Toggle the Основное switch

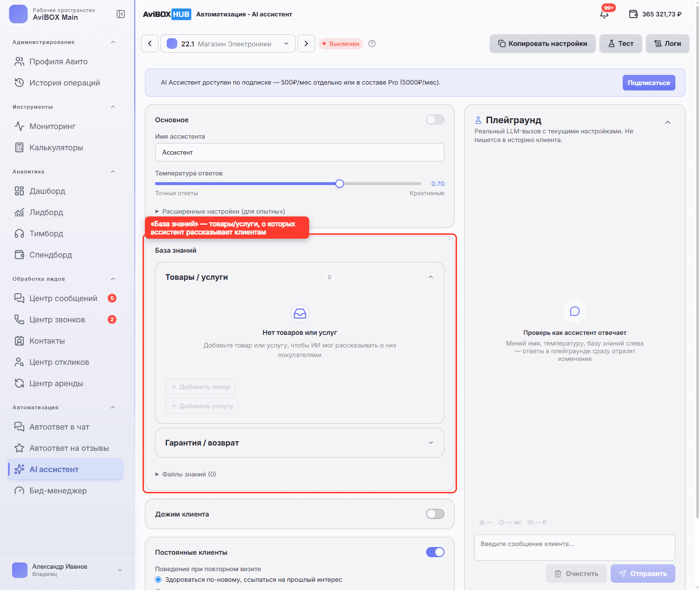(435, 120)
